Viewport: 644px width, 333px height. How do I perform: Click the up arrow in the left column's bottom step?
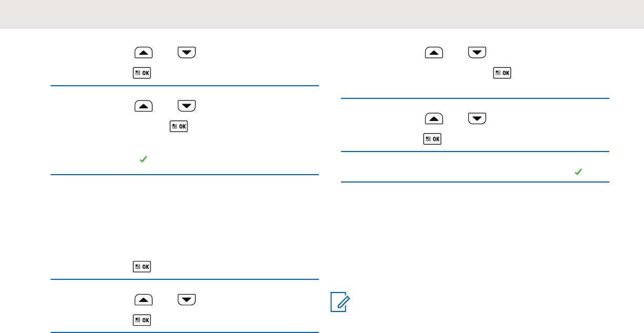144,299
